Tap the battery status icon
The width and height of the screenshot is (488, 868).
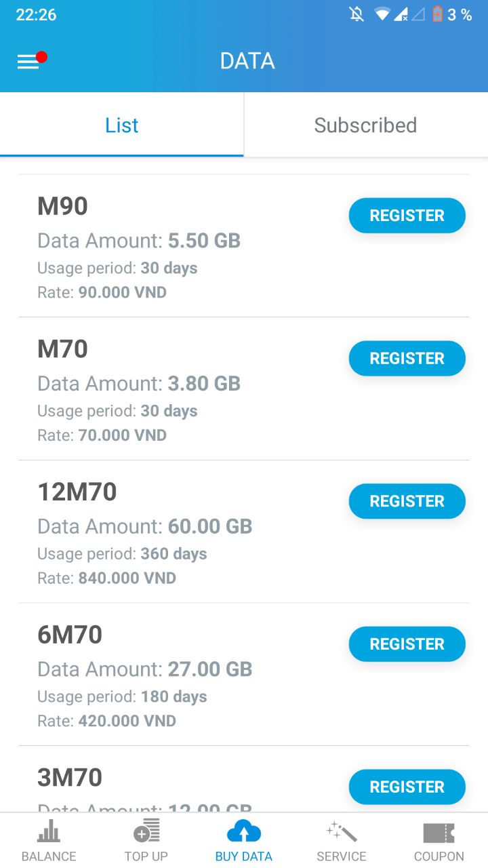point(437,14)
